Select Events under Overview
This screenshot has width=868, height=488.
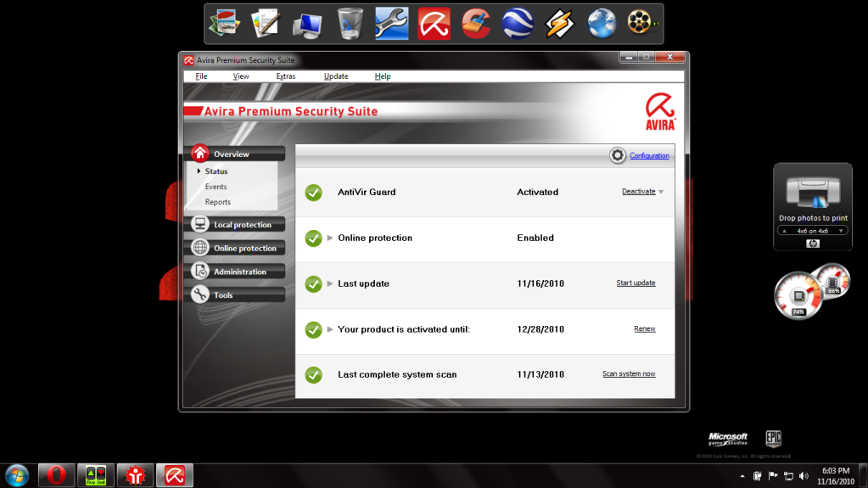coord(216,187)
